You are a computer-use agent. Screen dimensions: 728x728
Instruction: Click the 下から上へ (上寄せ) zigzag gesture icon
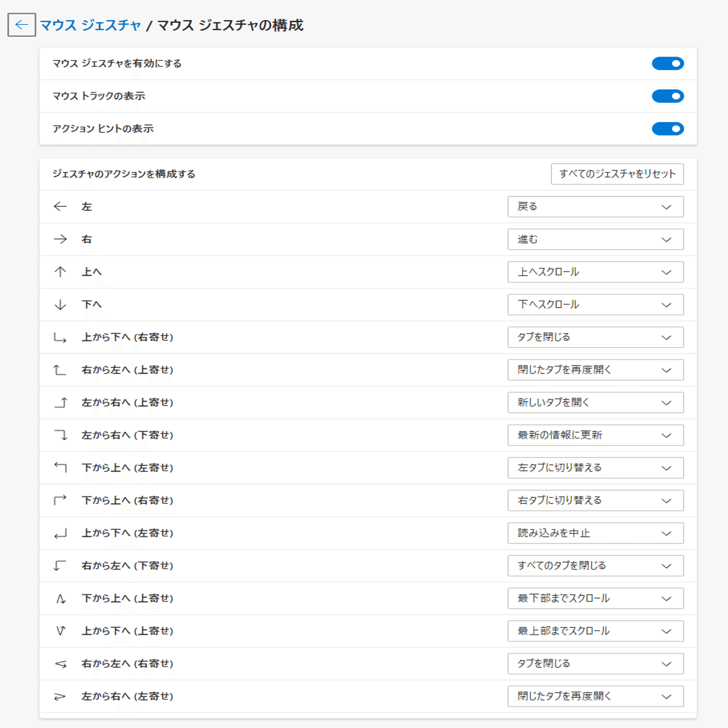(x=61, y=598)
